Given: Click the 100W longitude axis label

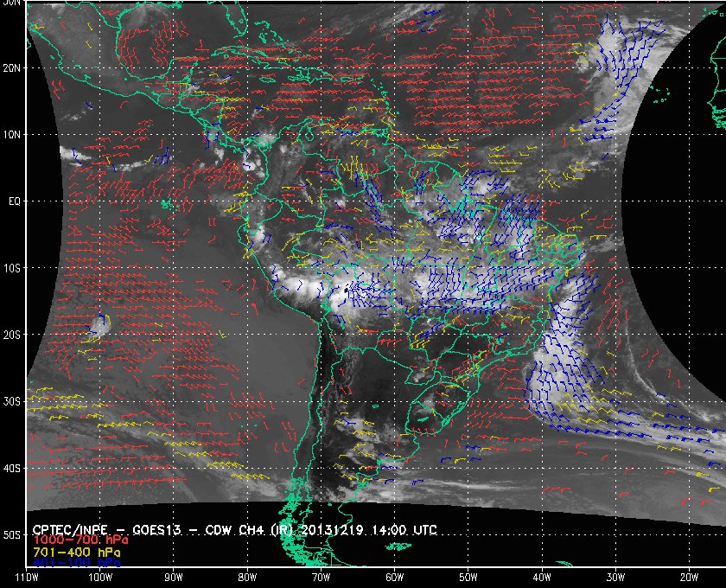Looking at the screenshot, I should (100, 577).
